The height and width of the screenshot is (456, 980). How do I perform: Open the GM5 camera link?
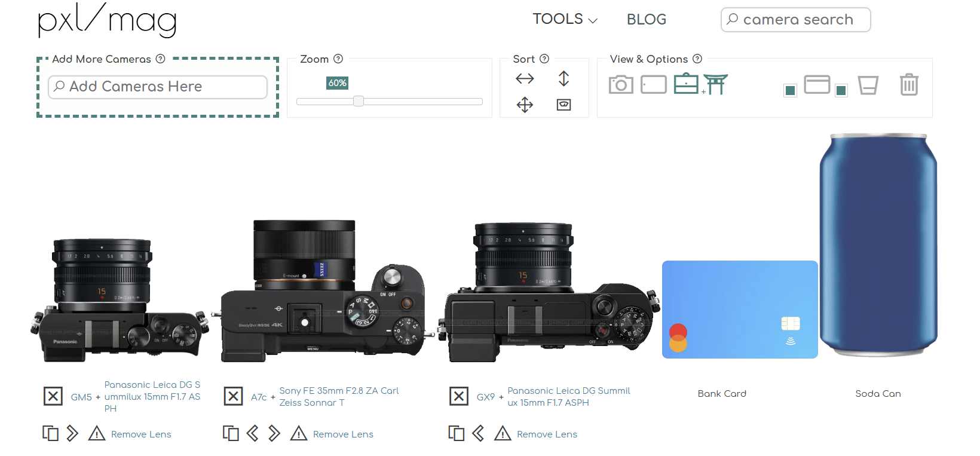point(81,397)
